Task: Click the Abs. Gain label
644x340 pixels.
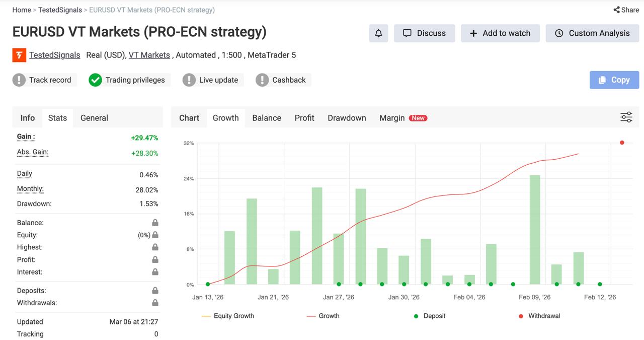Action: (x=33, y=152)
